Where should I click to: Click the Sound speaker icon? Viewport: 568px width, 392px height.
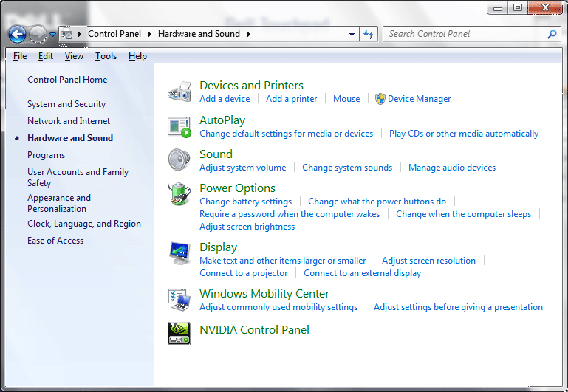(x=179, y=159)
